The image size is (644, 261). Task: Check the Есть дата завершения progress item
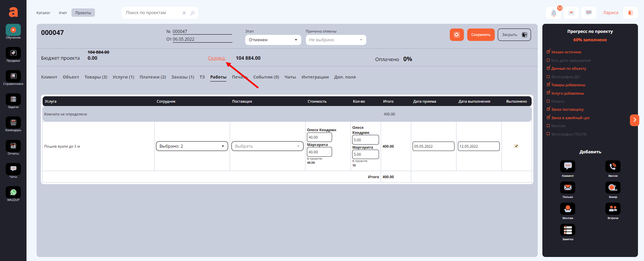pos(548,60)
